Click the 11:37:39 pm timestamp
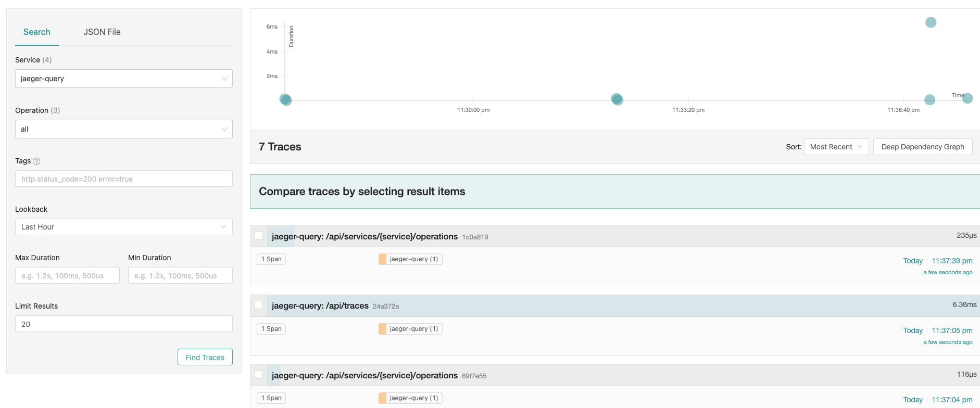 tap(952, 261)
